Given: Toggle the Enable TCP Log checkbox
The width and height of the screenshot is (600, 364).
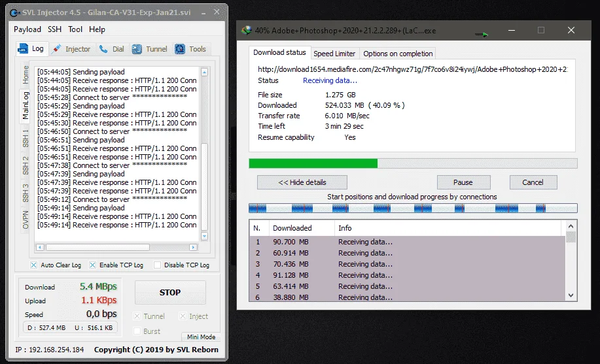Looking at the screenshot, I should click(x=92, y=265).
